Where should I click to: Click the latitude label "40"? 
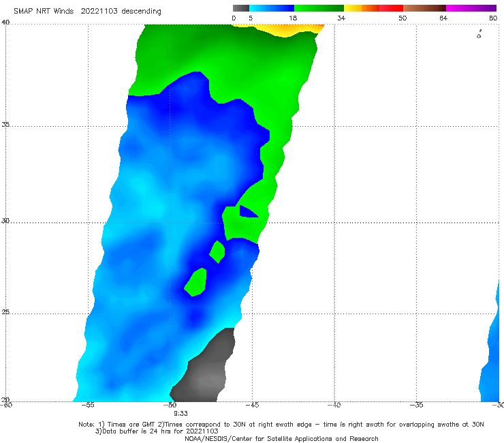point(5,22)
